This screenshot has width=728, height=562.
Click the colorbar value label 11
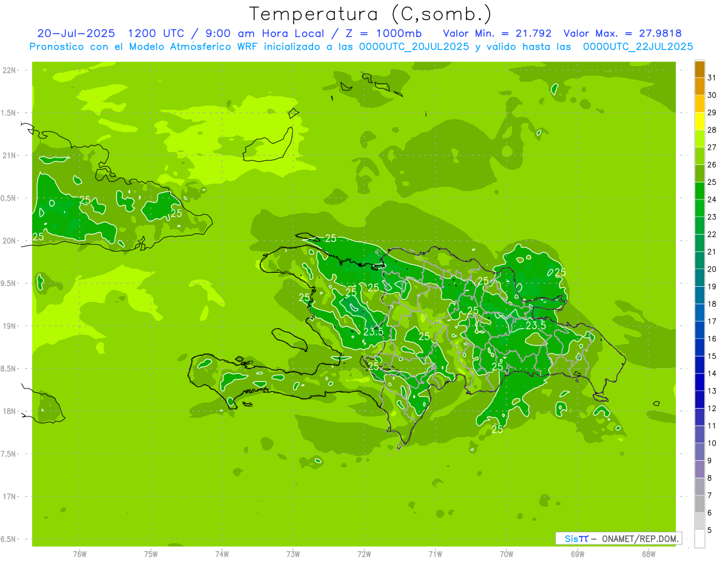pyautogui.click(x=712, y=426)
